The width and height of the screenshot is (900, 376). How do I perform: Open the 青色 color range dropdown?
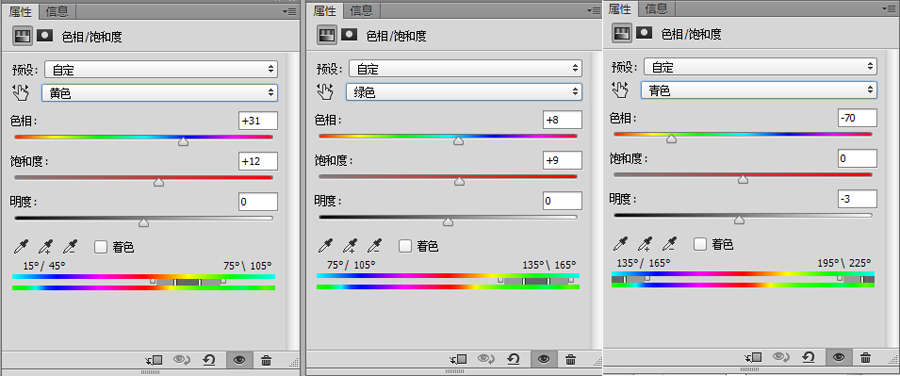(759, 90)
